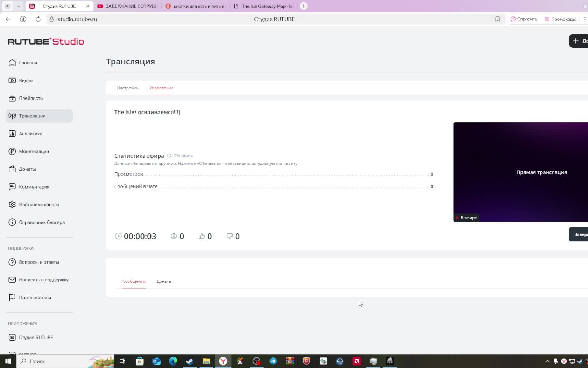Open Справочник блогера in the sidebar
The image size is (588, 368).
point(37,222)
